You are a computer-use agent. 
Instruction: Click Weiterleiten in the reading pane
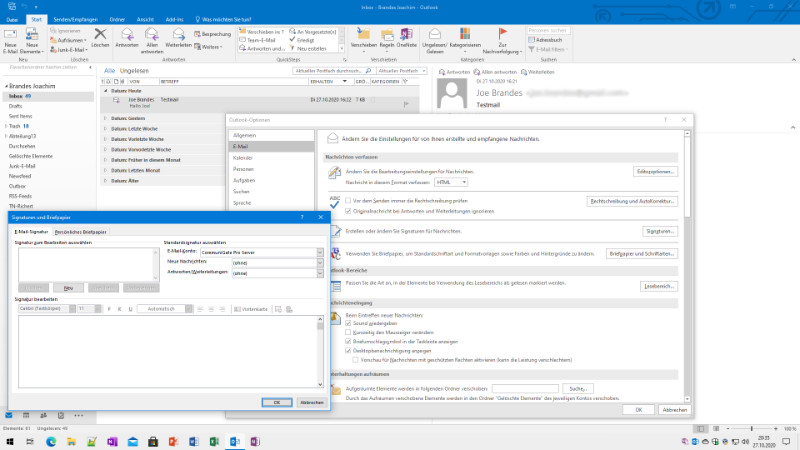537,72
